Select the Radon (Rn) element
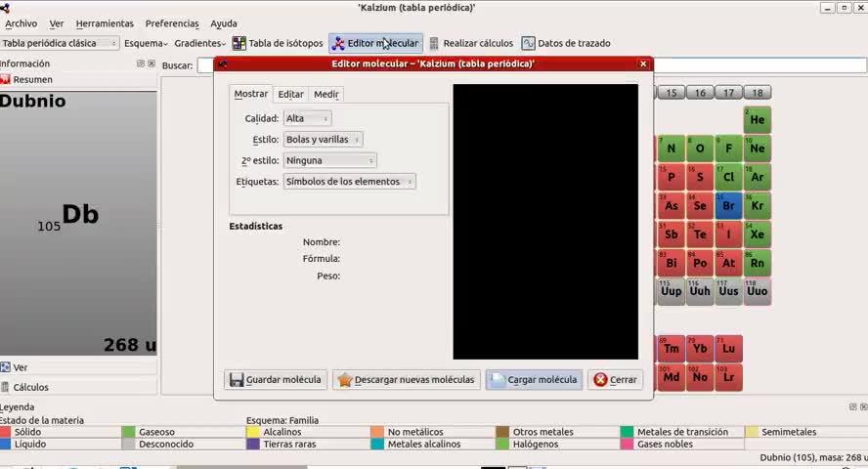 (757, 263)
